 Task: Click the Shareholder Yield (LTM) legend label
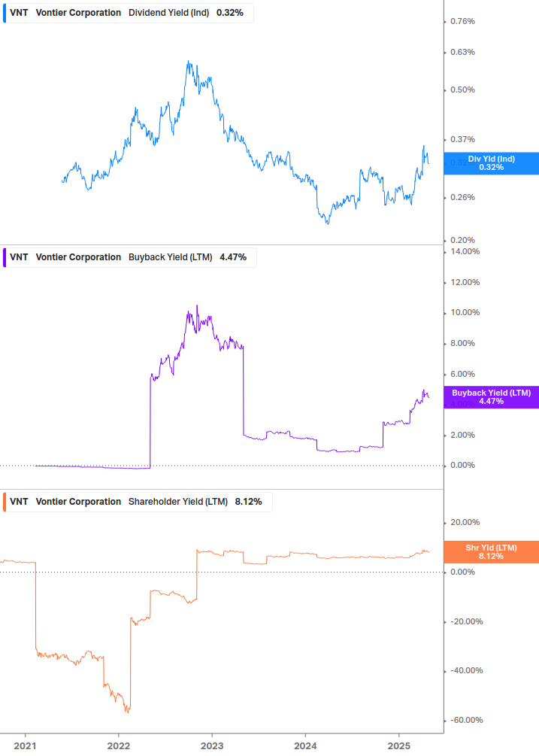point(177,502)
